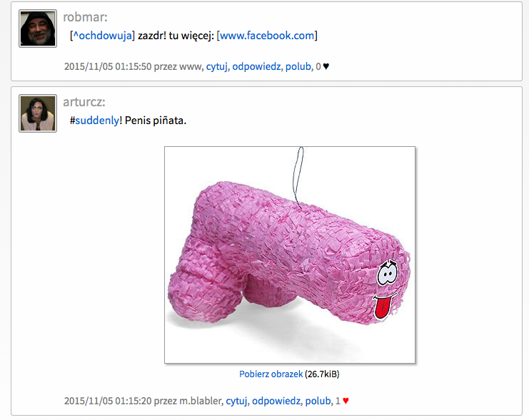
Task: Click odpowiedz on arturcz's post
Action: 276,401
